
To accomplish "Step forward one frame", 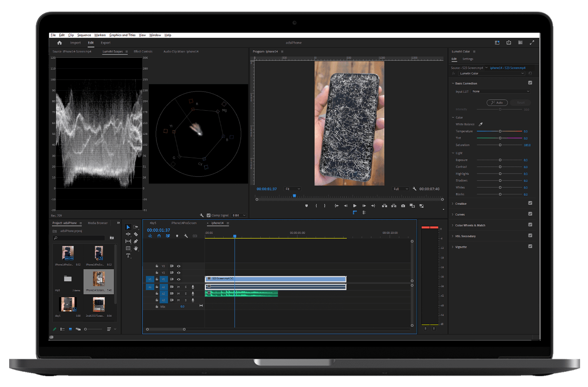I will (364, 206).
